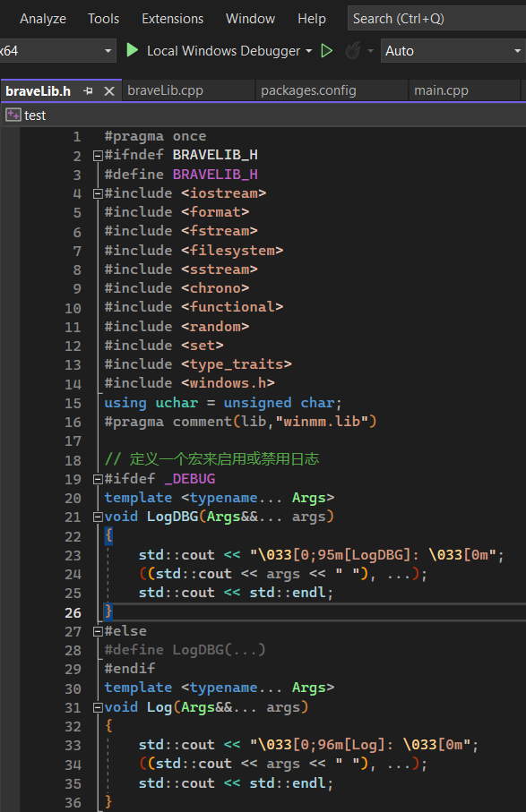This screenshot has height=812, width=526.
Task: Click '<filesystem>' include on line 7
Action: (232, 251)
